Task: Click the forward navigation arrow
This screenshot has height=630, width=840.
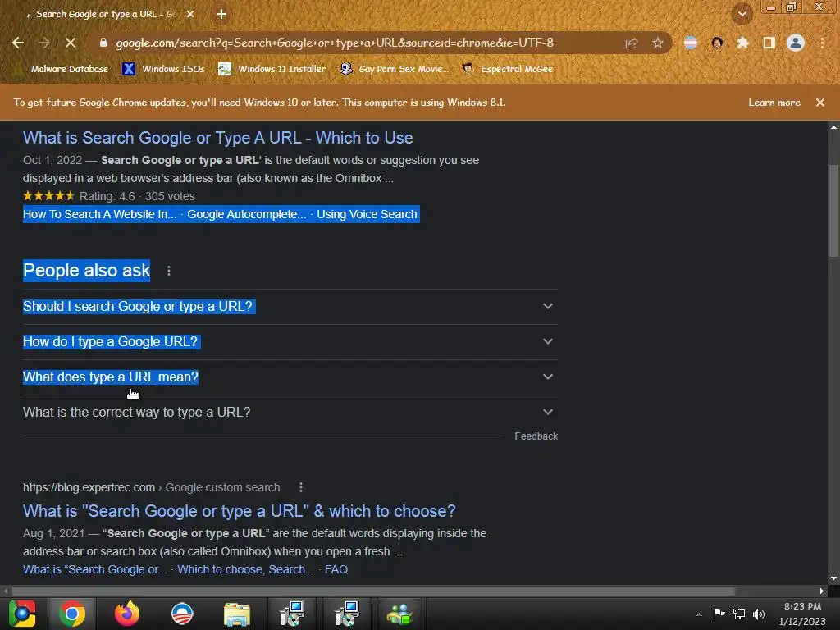Action: click(44, 43)
